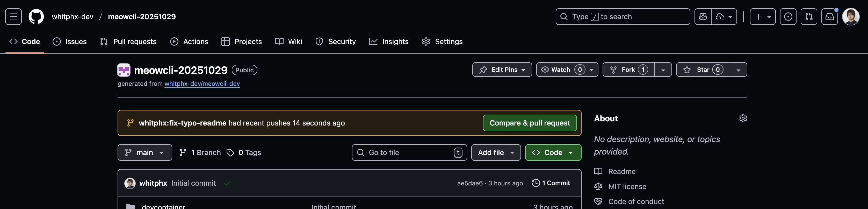Viewport: 868px width, 209px height.
Task: Open the Add file dropdown
Action: (x=496, y=153)
